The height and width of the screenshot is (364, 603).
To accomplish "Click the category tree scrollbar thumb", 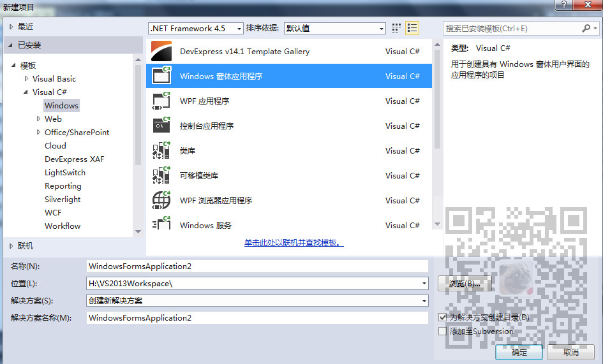I will point(138,115).
